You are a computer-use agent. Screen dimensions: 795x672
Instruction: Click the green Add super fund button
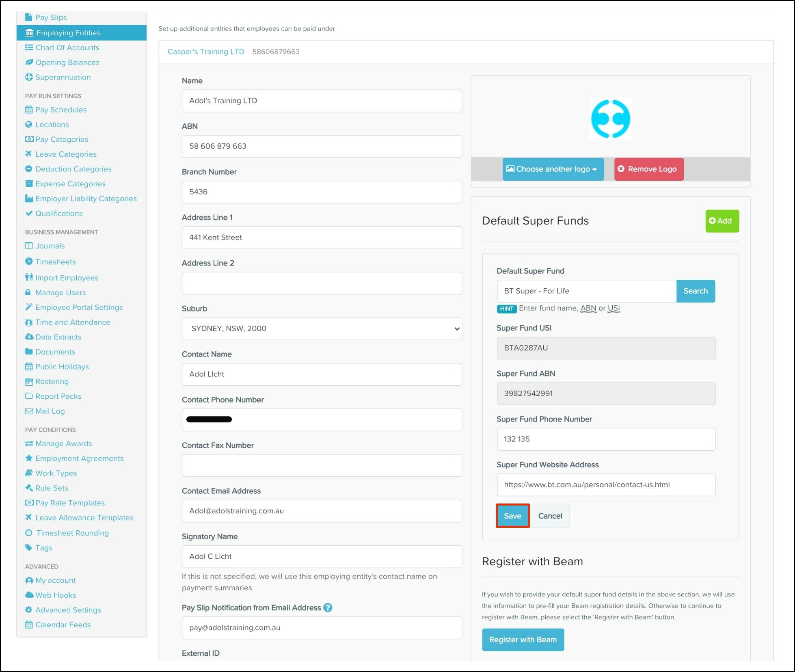click(x=722, y=221)
